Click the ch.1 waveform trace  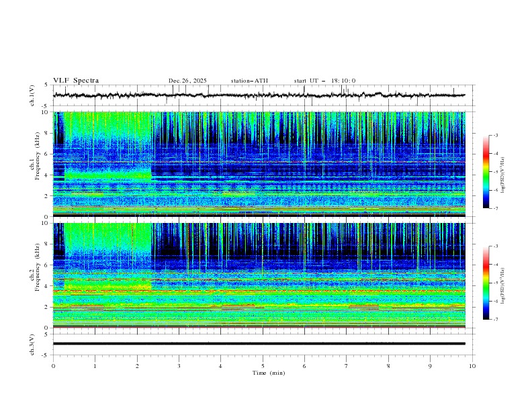pyautogui.click(x=259, y=95)
